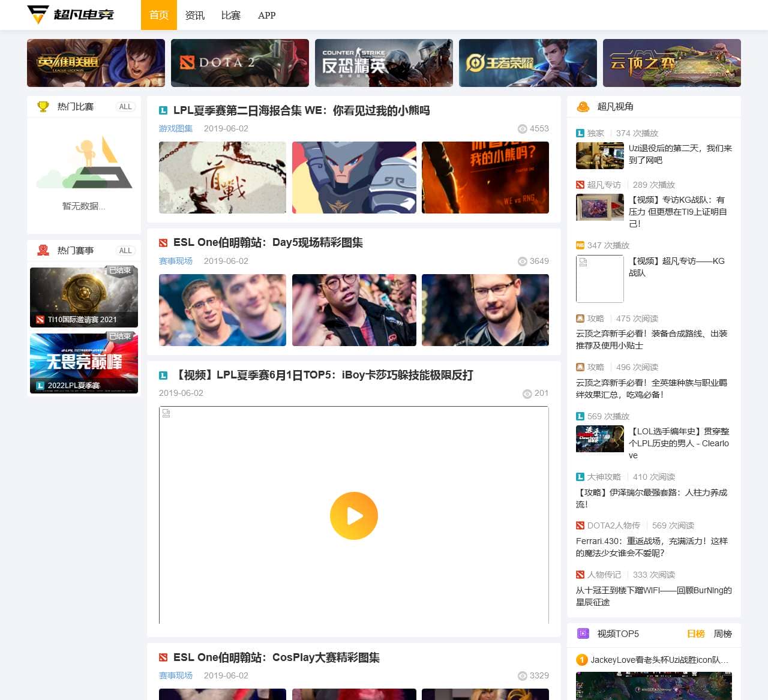Viewport: 768px width, 700px height.
Task: Click the red icon beside 热门赛事
Action: (x=43, y=251)
